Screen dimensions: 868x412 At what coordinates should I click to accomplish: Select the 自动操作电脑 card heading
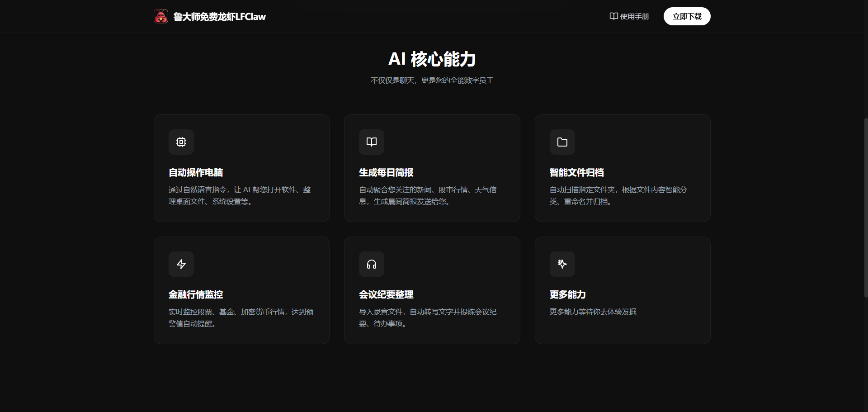pyautogui.click(x=196, y=172)
